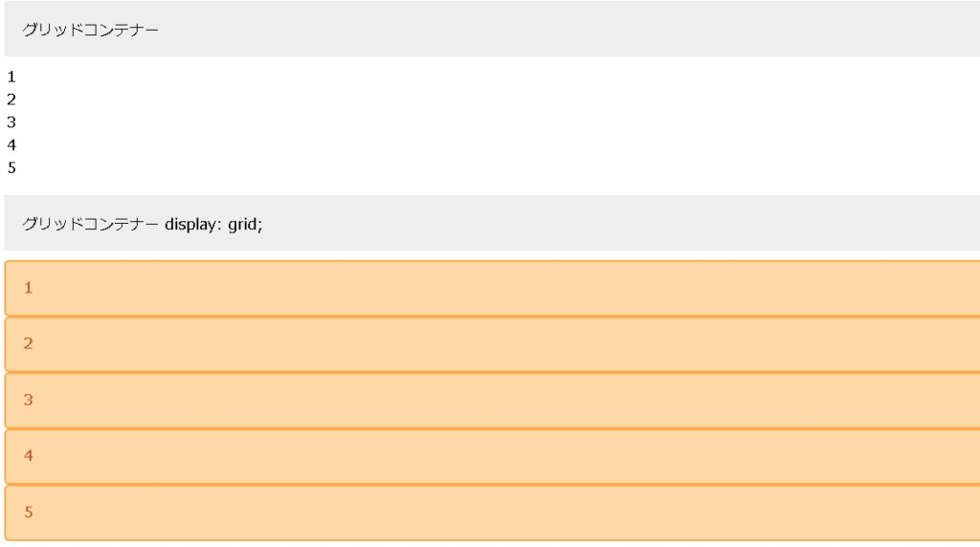
Task: Click the numeral 4 inside the fourth orange box
Action: click(x=29, y=456)
